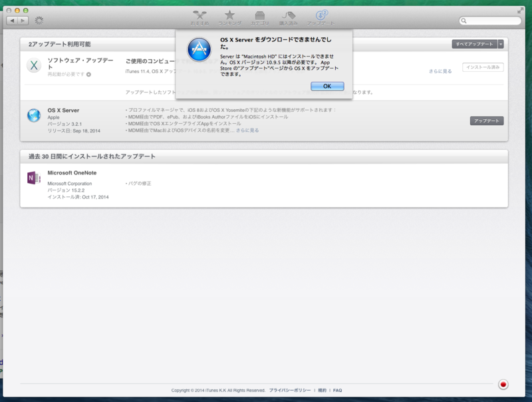This screenshot has height=402, width=532.
Task: Click OK in the download error dialog
Action: 327,87
